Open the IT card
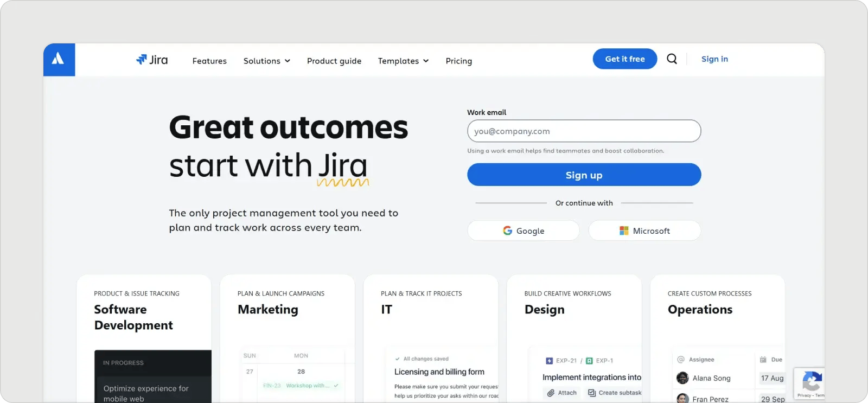Image resolution: width=868 pixels, height=403 pixels. click(431, 338)
